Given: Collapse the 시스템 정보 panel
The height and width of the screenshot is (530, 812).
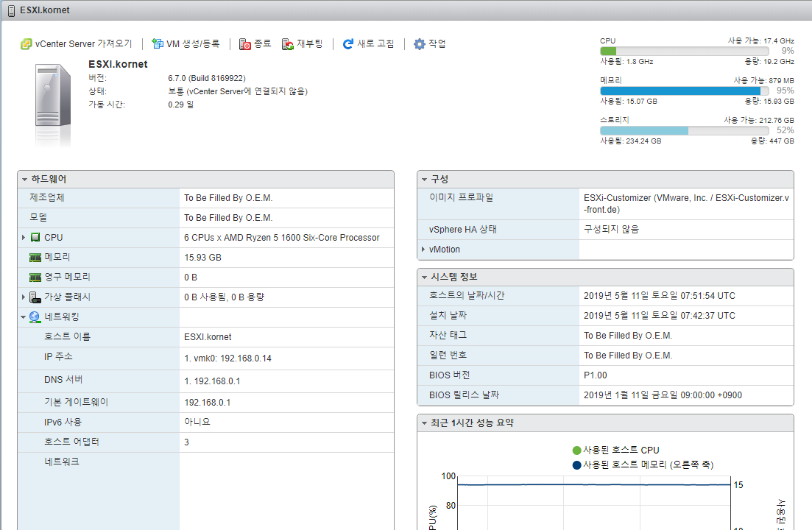Looking at the screenshot, I should point(424,278).
